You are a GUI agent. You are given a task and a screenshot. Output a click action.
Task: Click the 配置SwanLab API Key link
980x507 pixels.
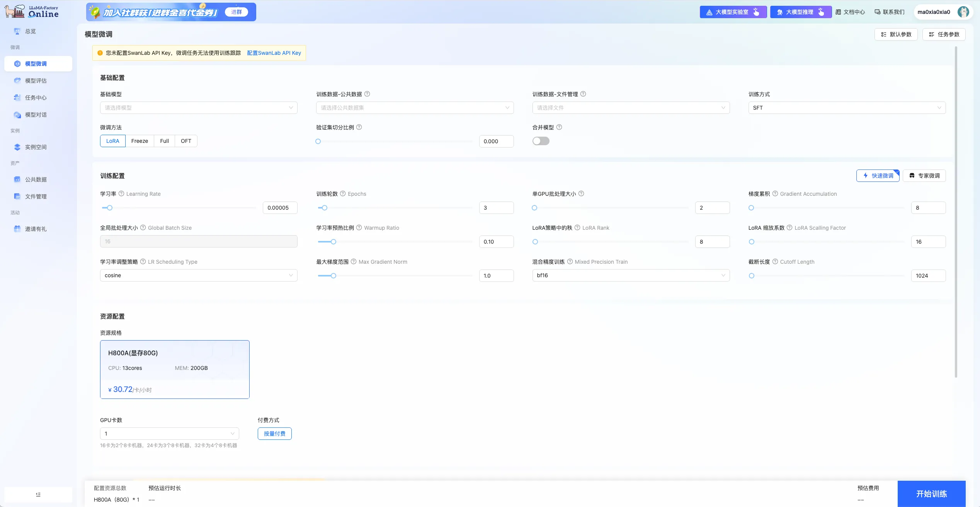(274, 53)
